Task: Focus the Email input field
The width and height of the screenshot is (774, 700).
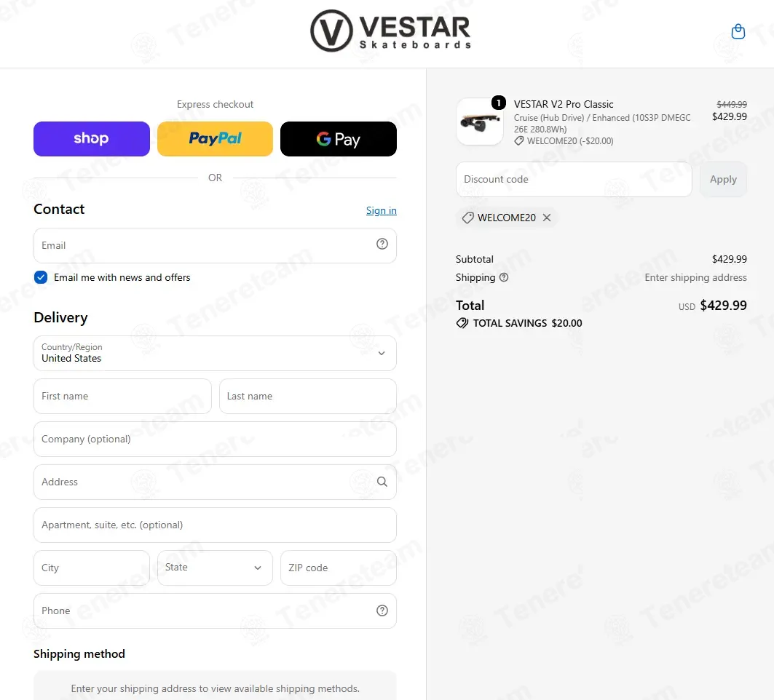Action: point(215,245)
